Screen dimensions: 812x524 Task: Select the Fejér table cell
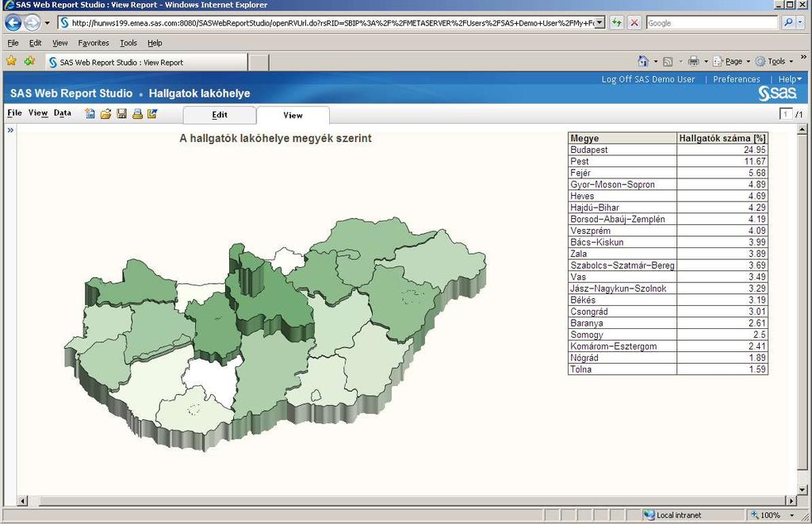[622, 173]
